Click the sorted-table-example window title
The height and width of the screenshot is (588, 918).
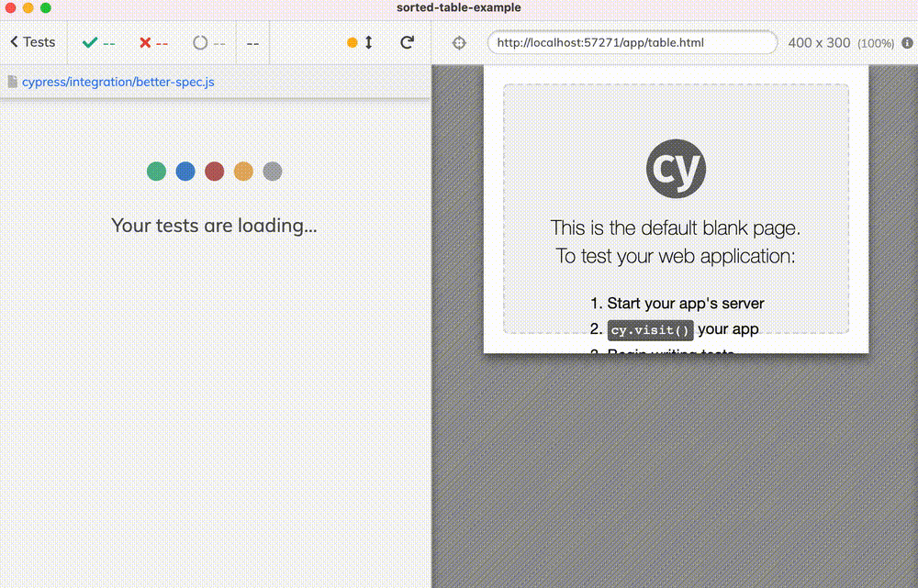pyautogui.click(x=459, y=7)
